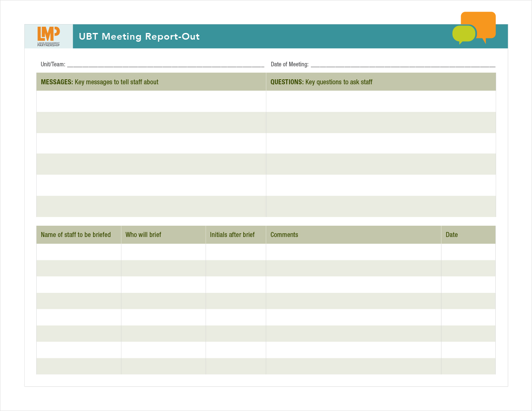
Task: Click the Date of Meeting blank line
Action: click(403, 64)
